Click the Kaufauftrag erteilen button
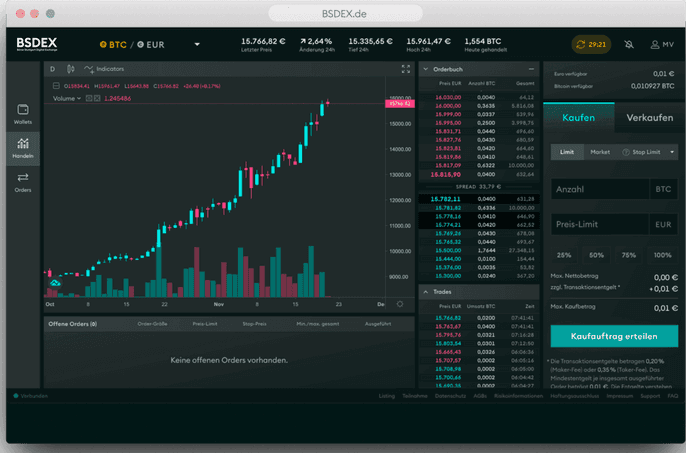The height and width of the screenshot is (453, 686). click(x=613, y=336)
